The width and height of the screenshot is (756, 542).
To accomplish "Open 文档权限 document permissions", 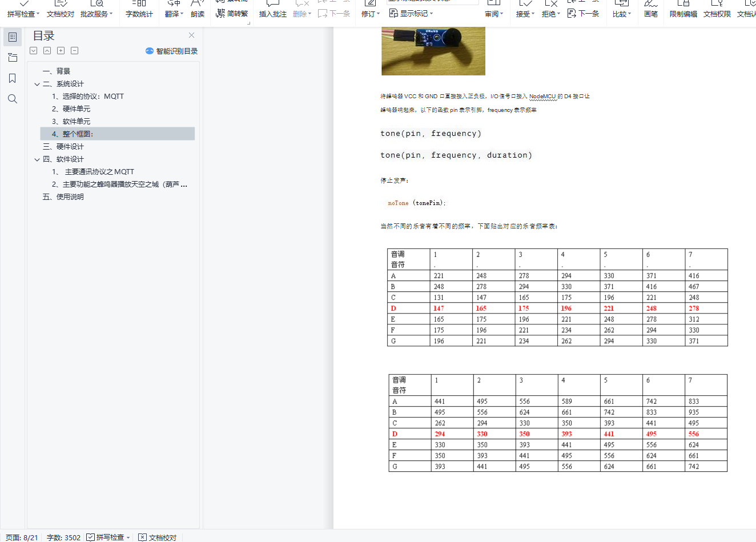I will point(717,9).
